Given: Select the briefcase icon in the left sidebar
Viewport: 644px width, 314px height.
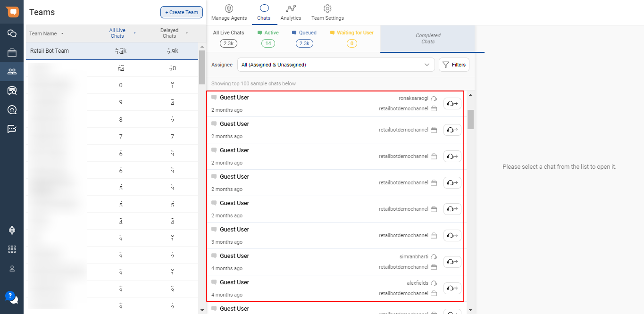Looking at the screenshot, I should 12,52.
